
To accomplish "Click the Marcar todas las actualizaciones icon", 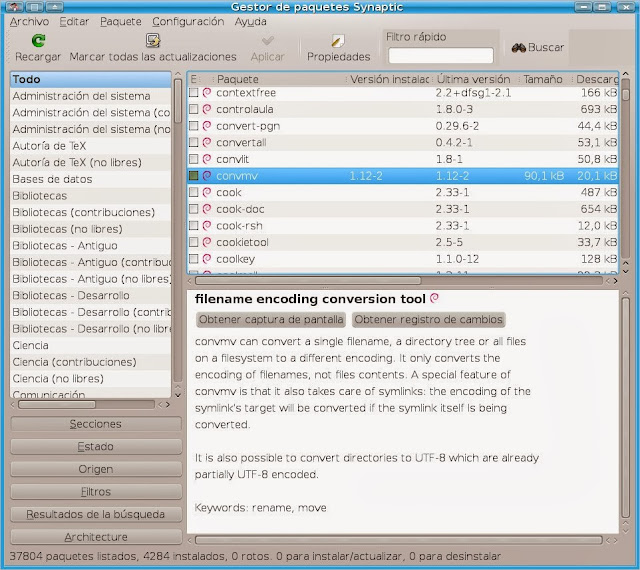I will (153, 40).
